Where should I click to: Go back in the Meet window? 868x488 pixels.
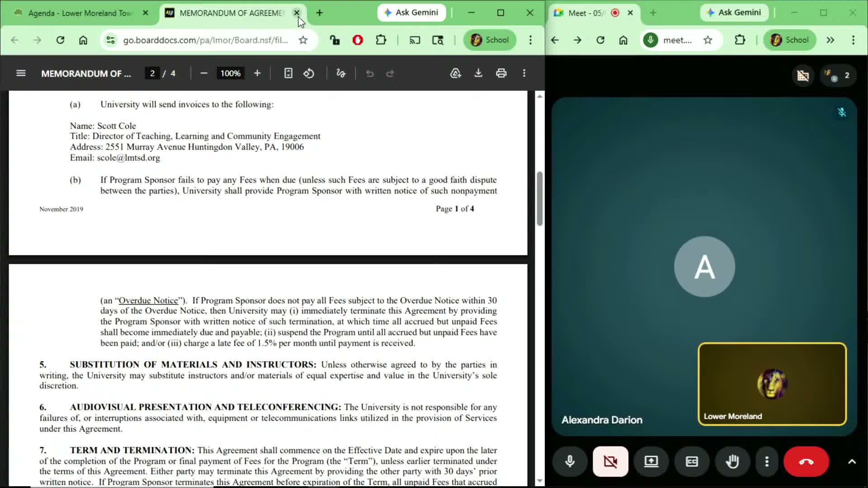(555, 40)
